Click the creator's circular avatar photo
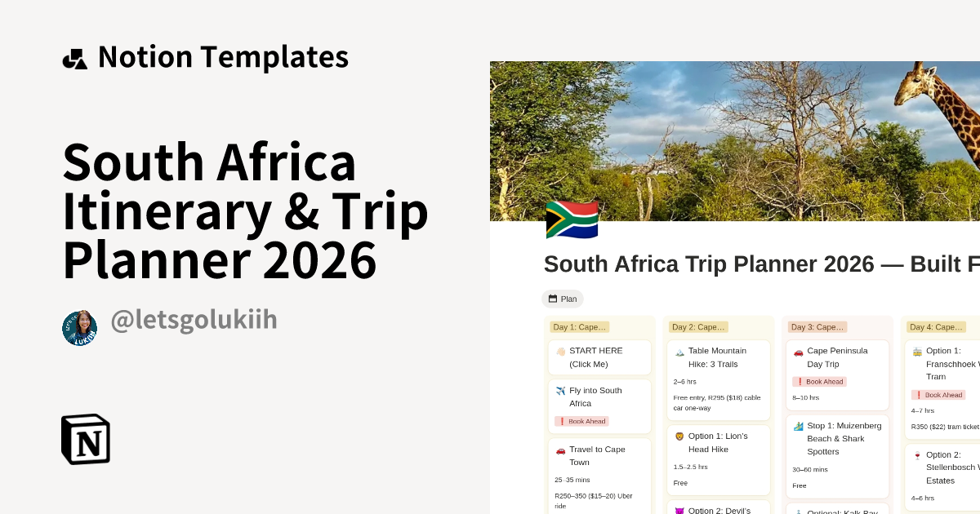Image resolution: width=980 pixels, height=514 pixels. [80, 327]
